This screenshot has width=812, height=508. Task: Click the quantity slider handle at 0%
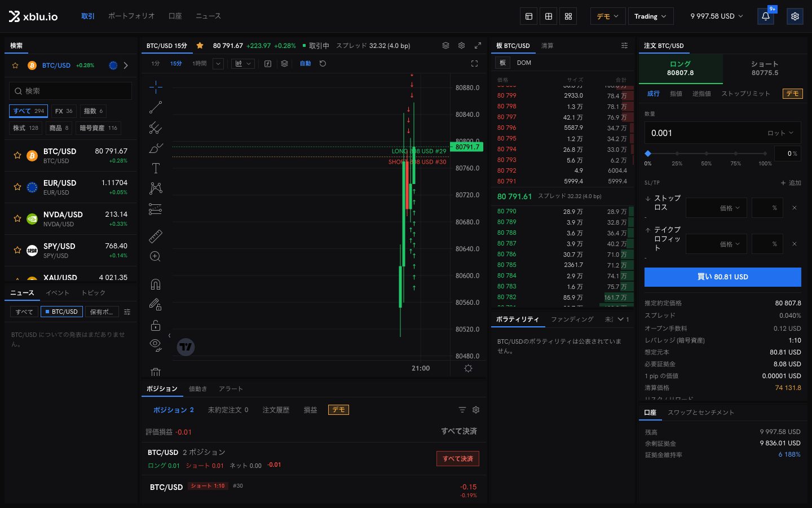click(x=648, y=154)
